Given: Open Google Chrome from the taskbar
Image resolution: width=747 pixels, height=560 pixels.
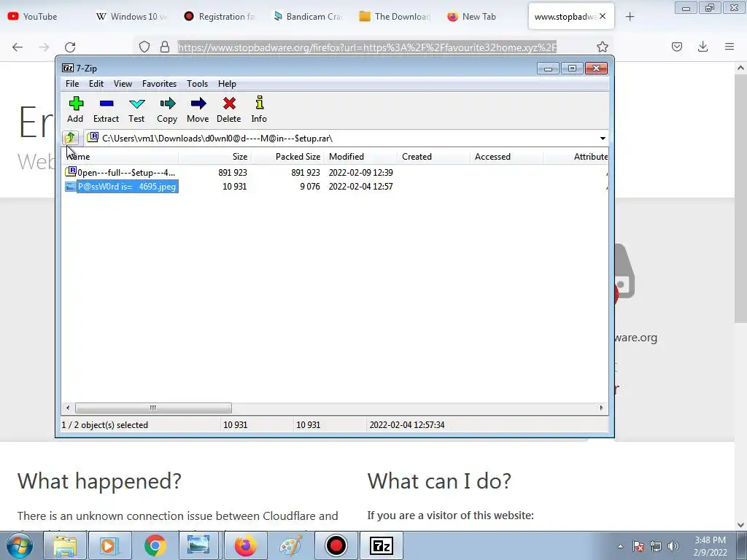Looking at the screenshot, I should click(155, 545).
